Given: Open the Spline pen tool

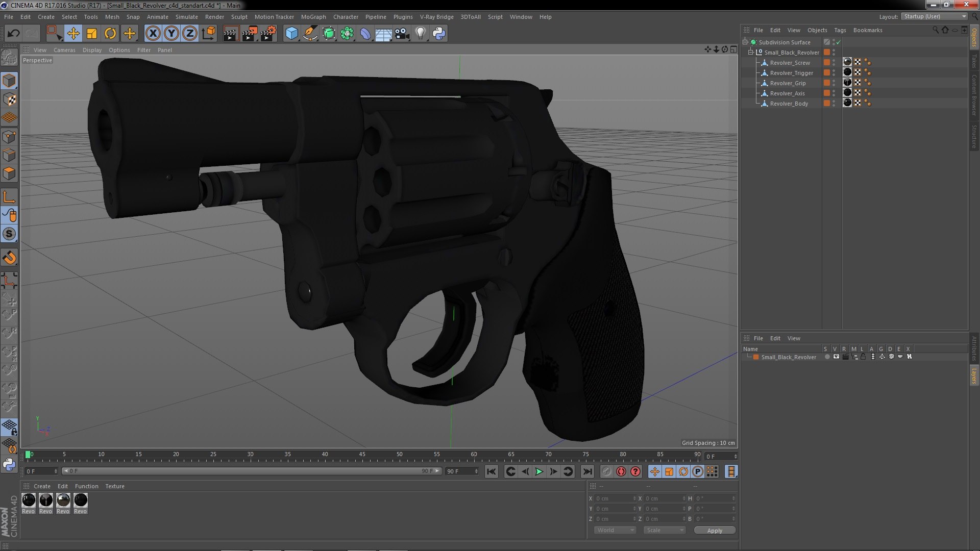Looking at the screenshot, I should click(310, 34).
